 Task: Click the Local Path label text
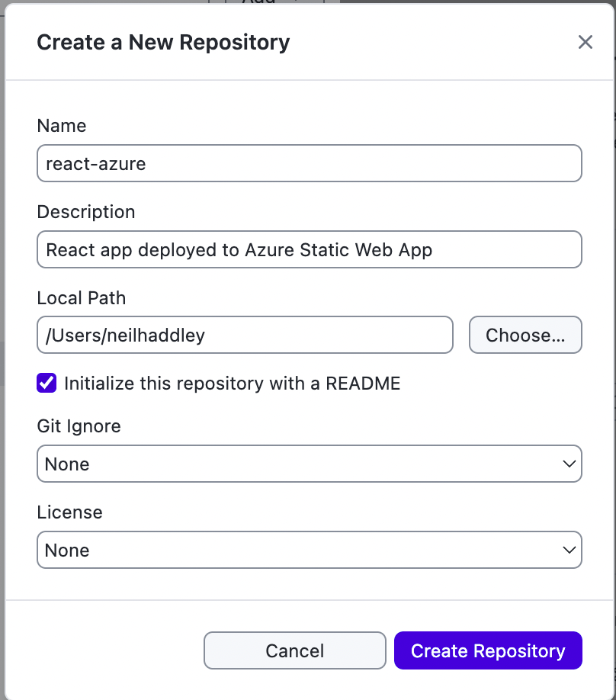(82, 298)
